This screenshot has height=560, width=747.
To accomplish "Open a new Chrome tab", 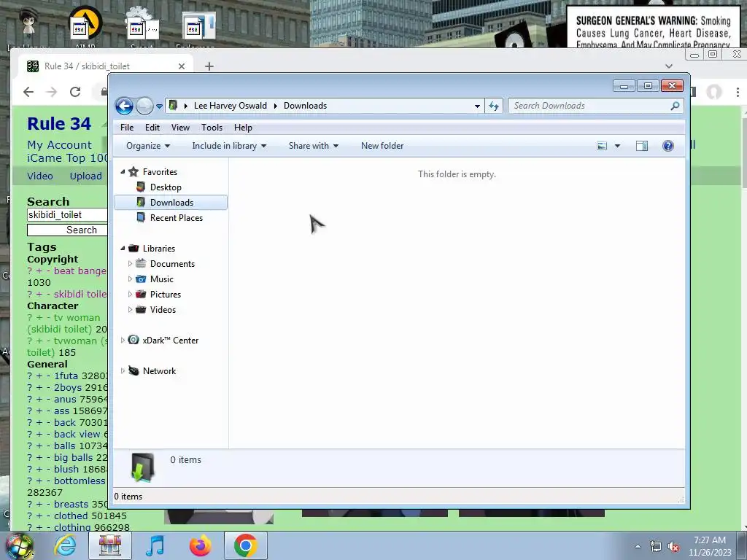I will pyautogui.click(x=209, y=66).
